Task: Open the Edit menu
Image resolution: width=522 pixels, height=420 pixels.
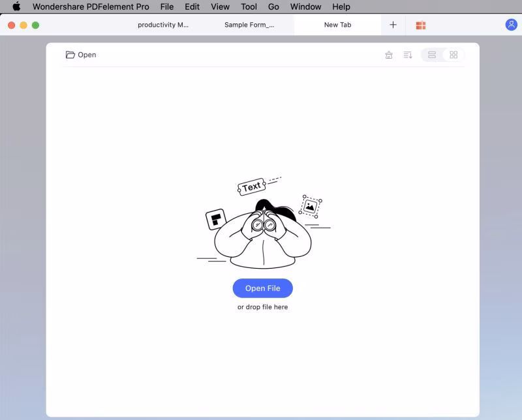Action: click(192, 7)
